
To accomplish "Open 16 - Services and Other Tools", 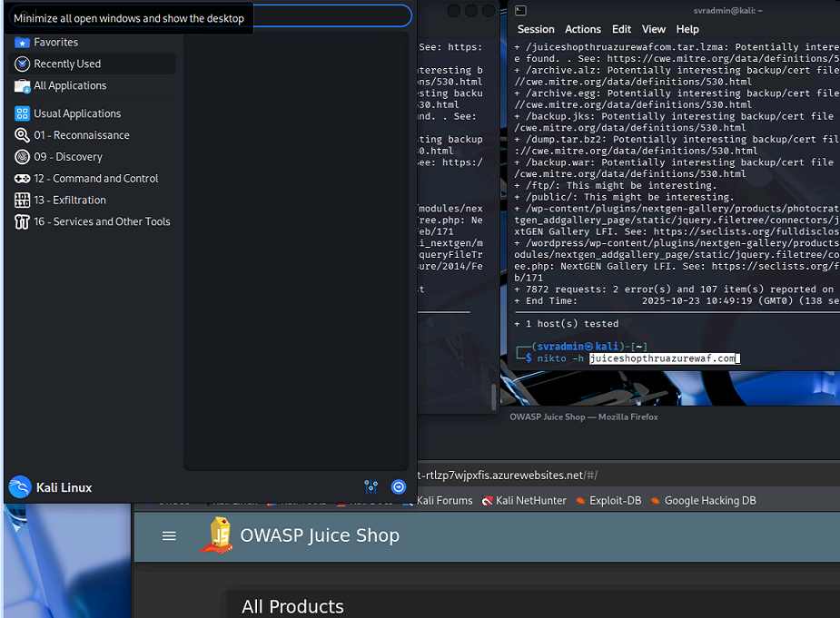I will click(x=102, y=221).
